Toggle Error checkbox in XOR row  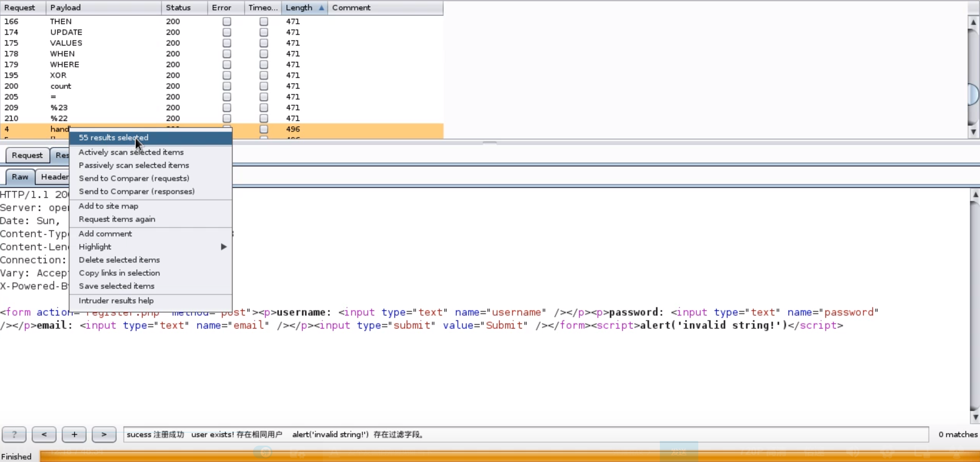(227, 75)
